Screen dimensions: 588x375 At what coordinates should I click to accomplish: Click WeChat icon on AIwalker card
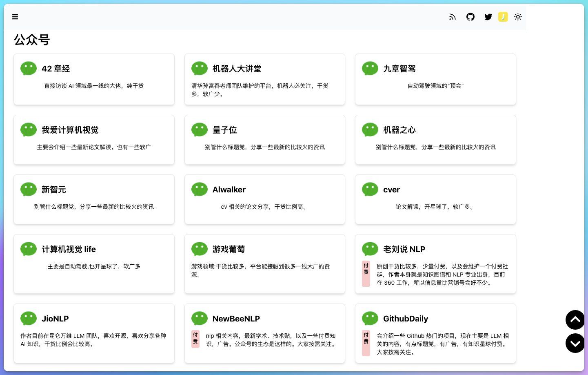(x=200, y=190)
